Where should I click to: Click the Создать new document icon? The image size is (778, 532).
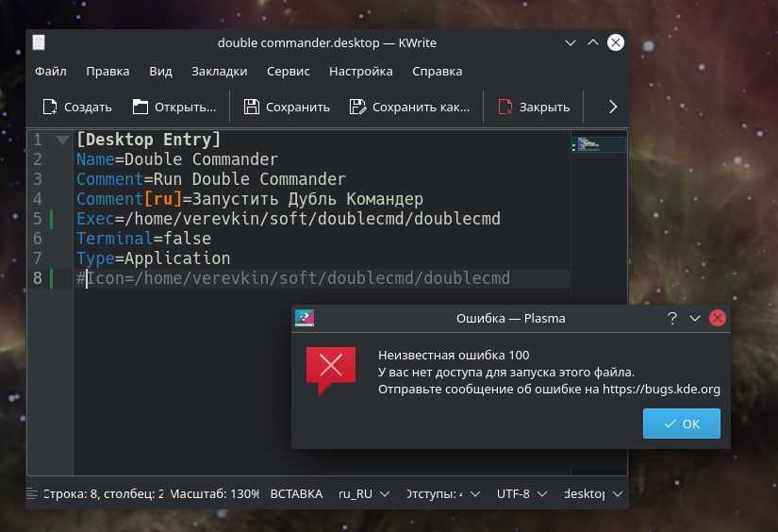tap(50, 107)
